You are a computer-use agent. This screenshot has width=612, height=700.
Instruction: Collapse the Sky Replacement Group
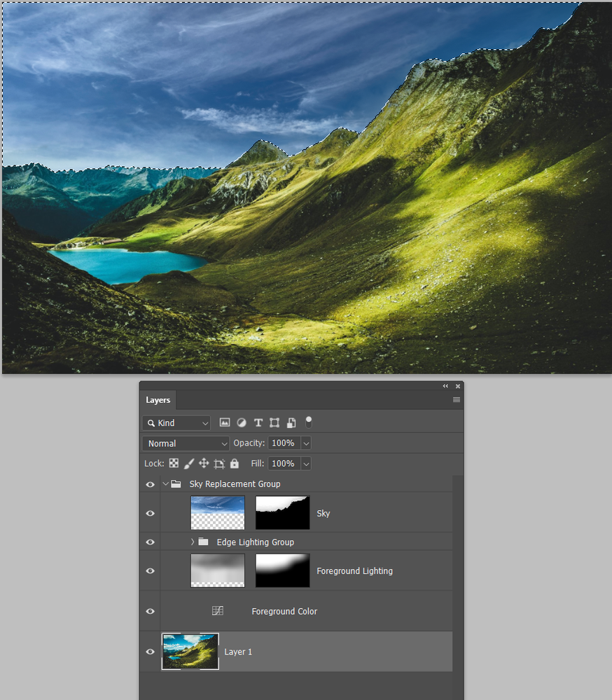pyautogui.click(x=165, y=484)
